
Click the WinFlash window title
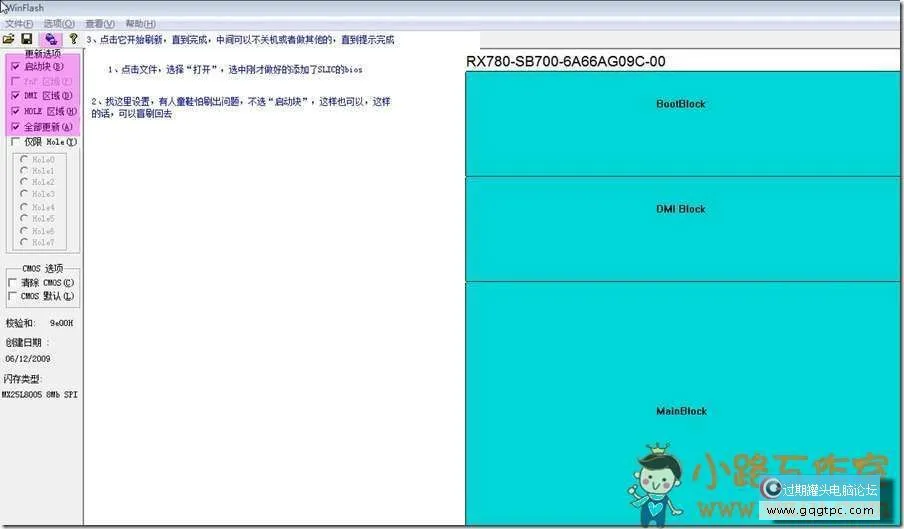click(24, 8)
